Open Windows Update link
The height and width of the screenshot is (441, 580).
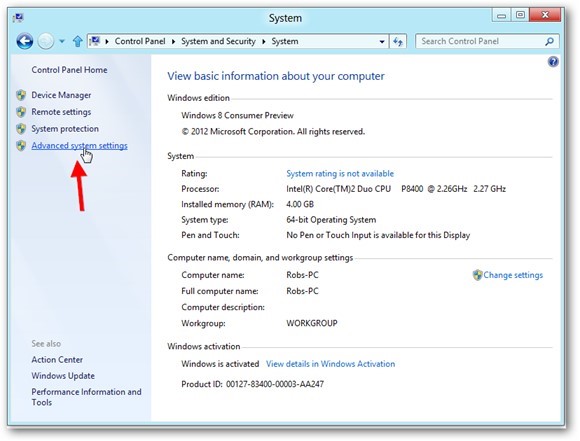(63, 376)
